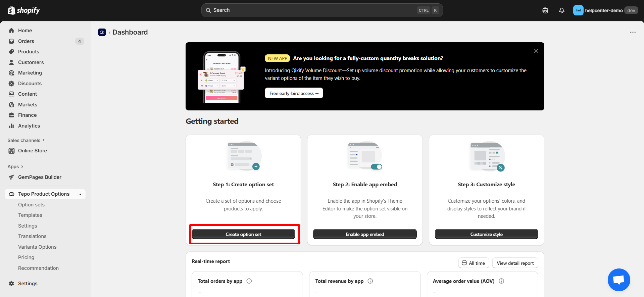The image size is (644, 297).
Task: Click Free early-bird access button
Action: 294,93
